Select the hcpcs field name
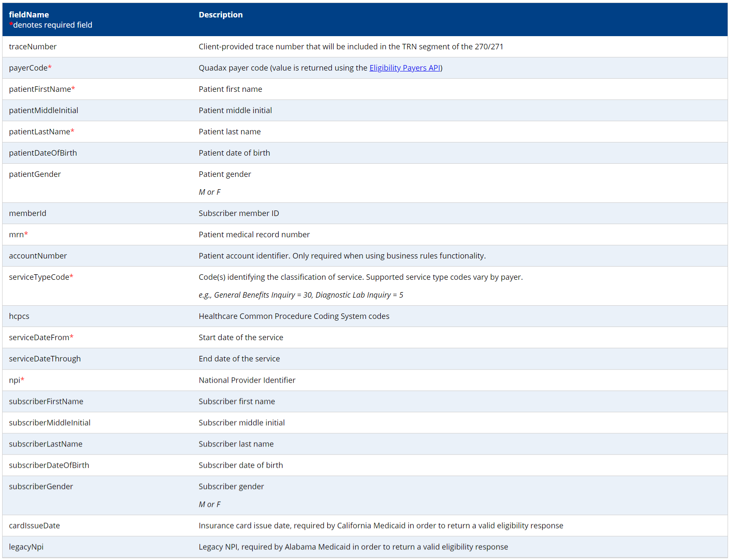This screenshot has height=560, width=731. (x=19, y=316)
